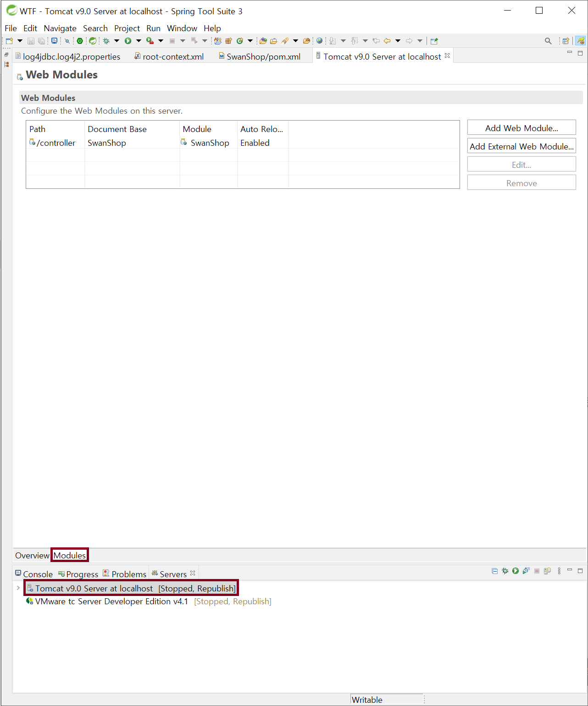Click the Open Task folder icon
The height and width of the screenshot is (706, 588).
[x=273, y=41]
